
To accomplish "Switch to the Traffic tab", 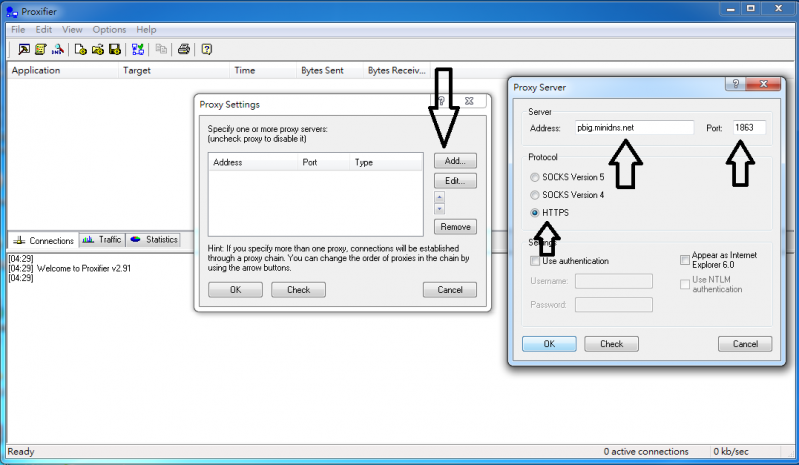I will (x=102, y=239).
